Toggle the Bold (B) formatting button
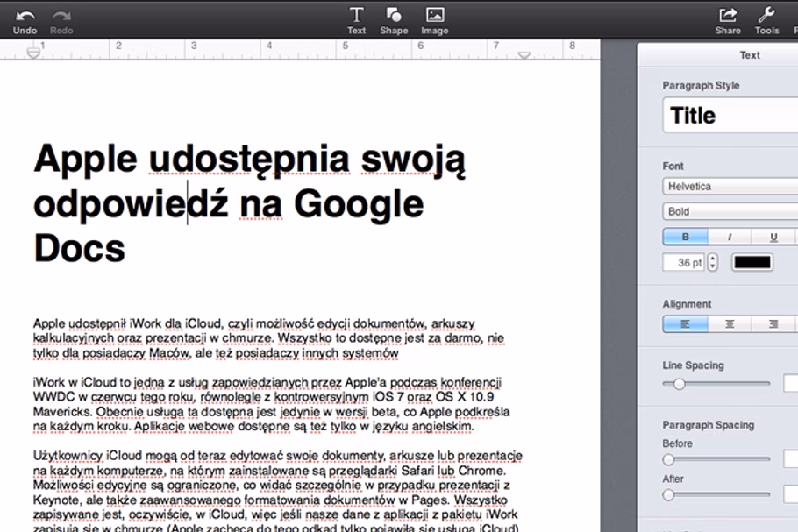 point(685,237)
